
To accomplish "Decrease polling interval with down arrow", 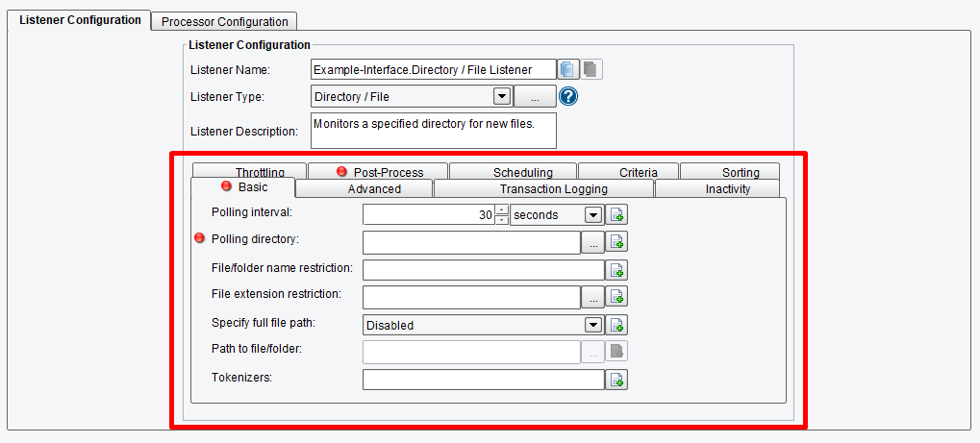I will click(501, 220).
